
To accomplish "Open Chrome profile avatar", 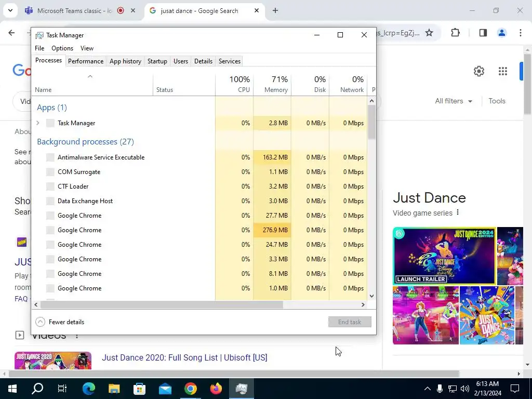I will [x=502, y=33].
